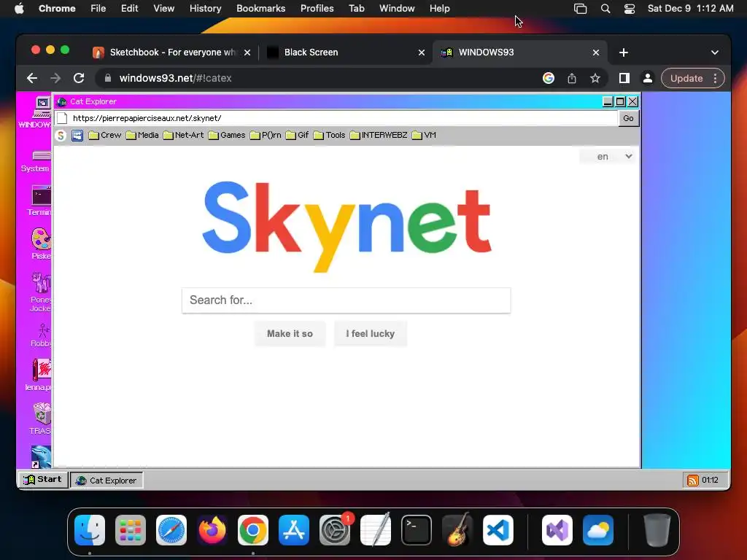Open the VM bookmarks folder

(x=424, y=135)
